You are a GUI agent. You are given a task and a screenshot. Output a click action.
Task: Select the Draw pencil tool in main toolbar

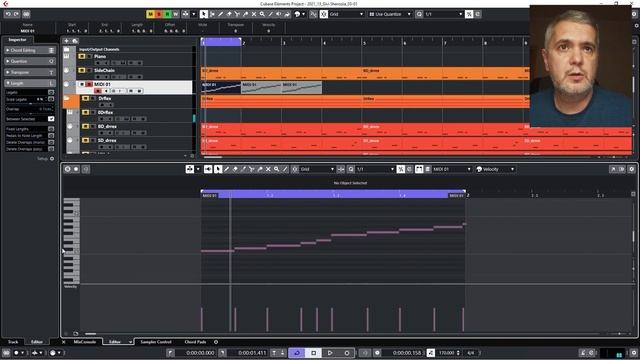[220, 14]
